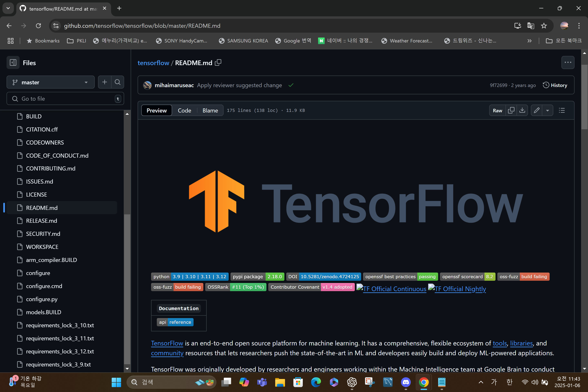Viewport: 588px width, 392px height.
Task: Click the translate page icon
Action: pyautogui.click(x=530, y=26)
